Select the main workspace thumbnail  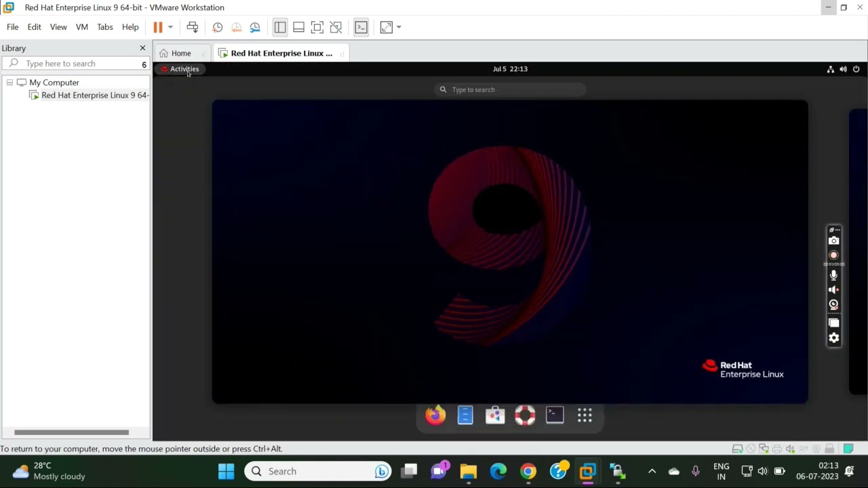[x=510, y=251]
